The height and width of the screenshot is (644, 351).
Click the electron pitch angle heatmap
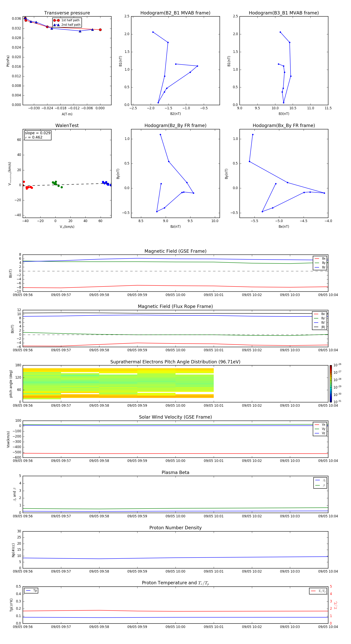click(x=118, y=383)
